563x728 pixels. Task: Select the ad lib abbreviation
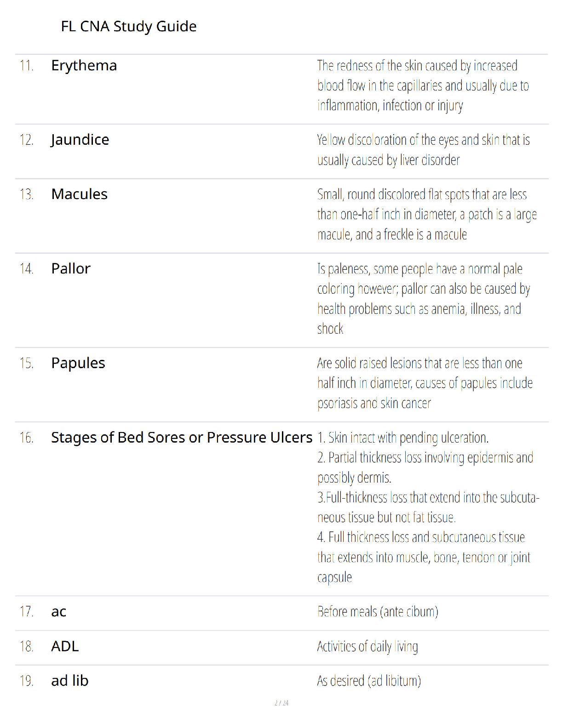(x=70, y=681)
